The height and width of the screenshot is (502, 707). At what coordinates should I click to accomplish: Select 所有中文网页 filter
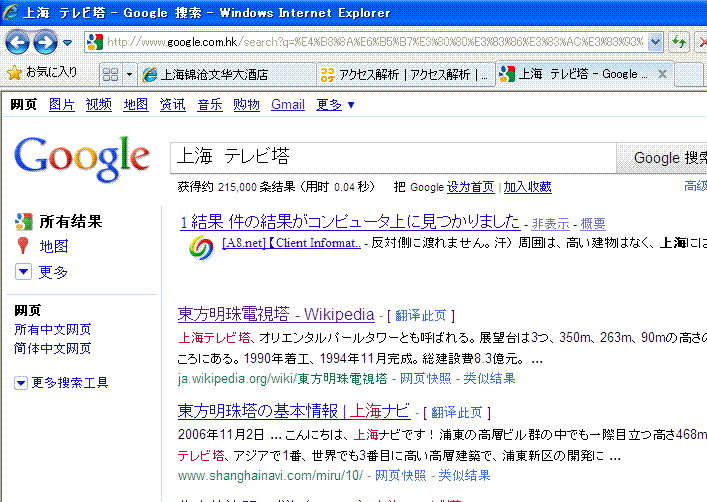(x=53, y=329)
